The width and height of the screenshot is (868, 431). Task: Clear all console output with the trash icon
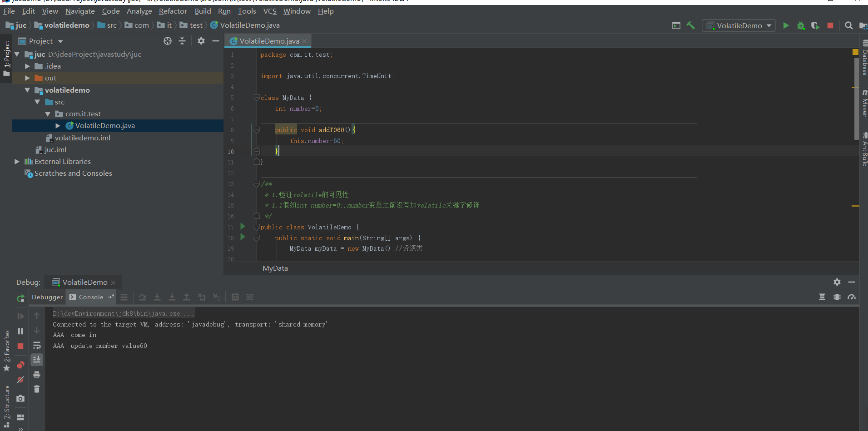[37, 389]
